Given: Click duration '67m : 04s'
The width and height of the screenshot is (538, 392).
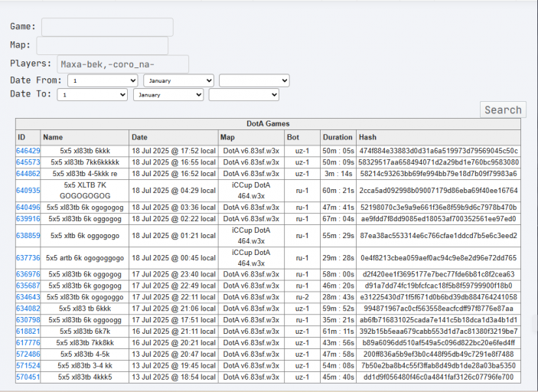Looking at the screenshot, I should [x=338, y=219].
